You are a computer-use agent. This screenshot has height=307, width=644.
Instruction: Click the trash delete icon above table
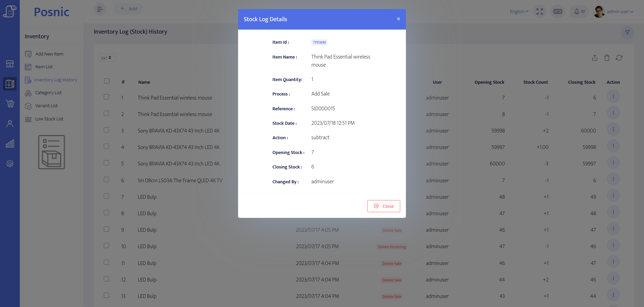[x=607, y=58]
